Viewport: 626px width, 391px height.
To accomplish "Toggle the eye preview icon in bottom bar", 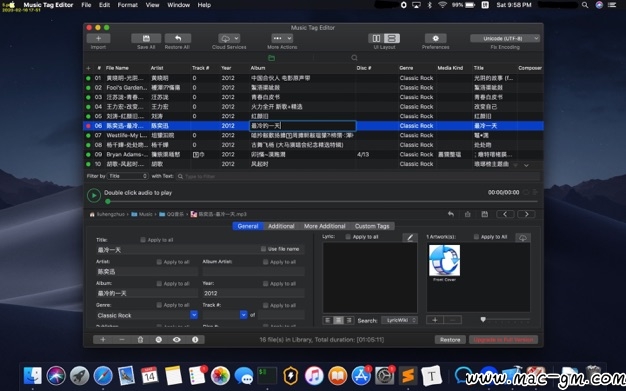I will point(176,339).
